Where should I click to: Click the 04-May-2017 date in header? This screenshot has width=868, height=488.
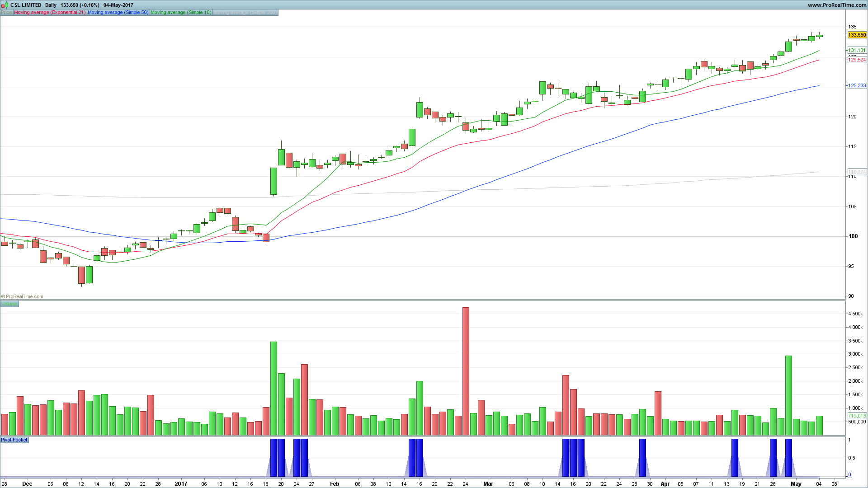tap(118, 5)
